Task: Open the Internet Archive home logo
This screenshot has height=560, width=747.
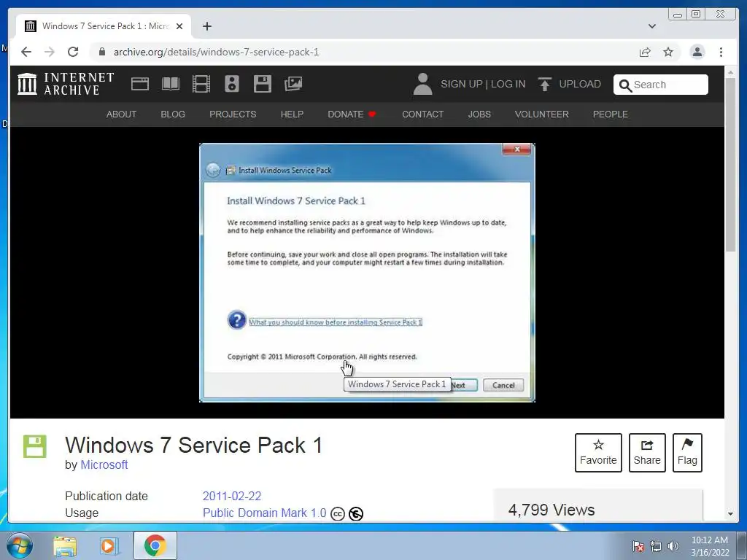Action: [66, 84]
